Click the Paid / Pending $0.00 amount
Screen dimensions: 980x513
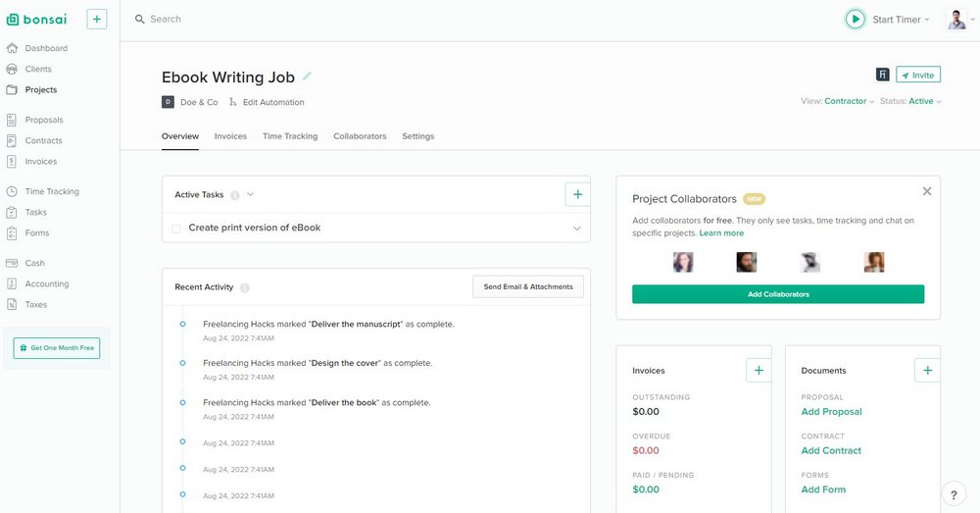pos(646,489)
